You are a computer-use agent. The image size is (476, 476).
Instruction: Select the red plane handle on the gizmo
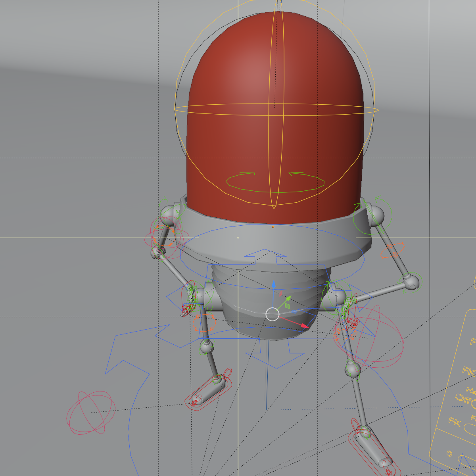click(x=280, y=294)
